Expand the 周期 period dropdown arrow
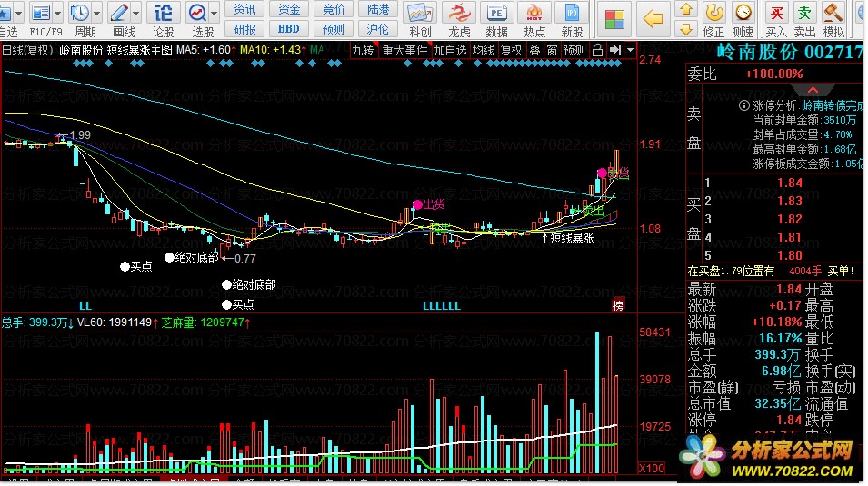The width and height of the screenshot is (868, 486). click(x=96, y=13)
